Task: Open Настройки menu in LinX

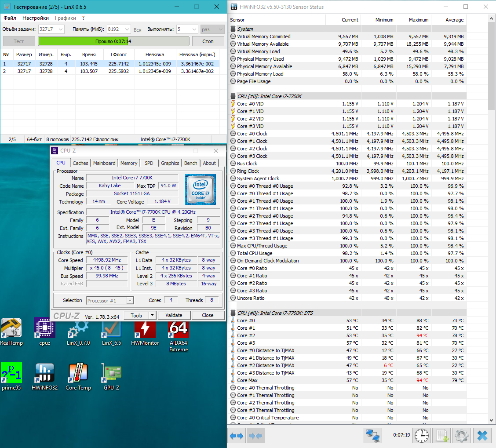Action: (x=36, y=18)
